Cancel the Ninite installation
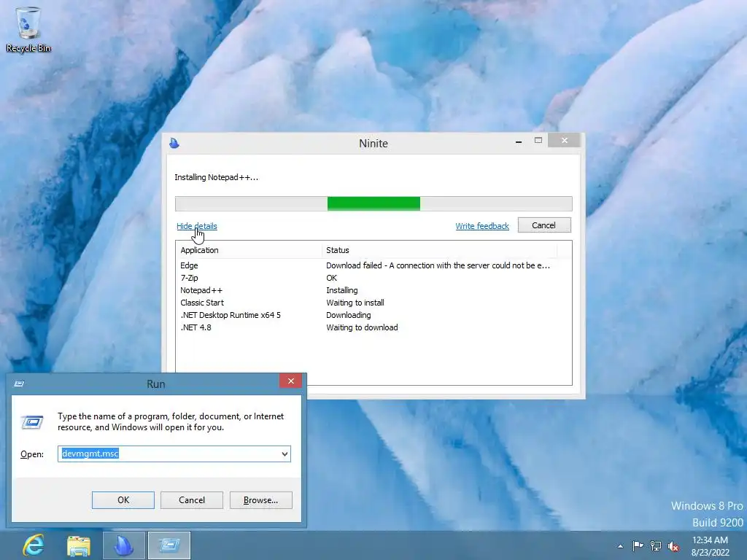The image size is (747, 560). coord(544,225)
